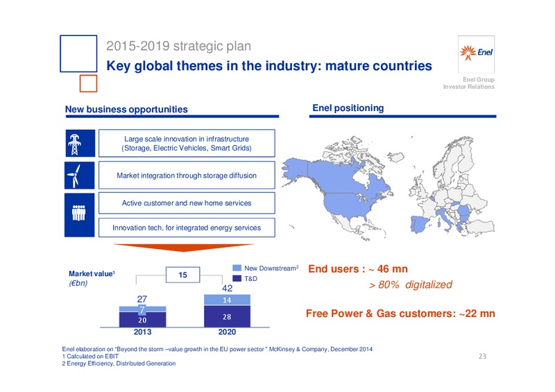Click the group of people icon
The image size is (555, 392).
(x=79, y=214)
